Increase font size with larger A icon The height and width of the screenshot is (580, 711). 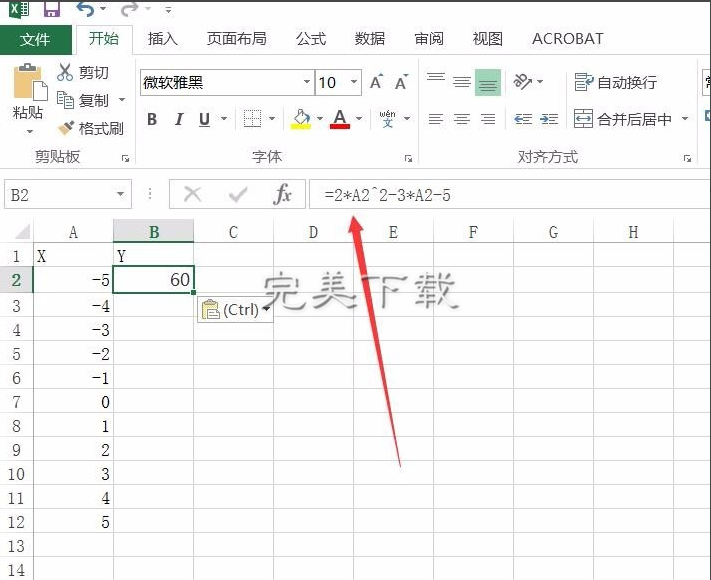(x=376, y=82)
